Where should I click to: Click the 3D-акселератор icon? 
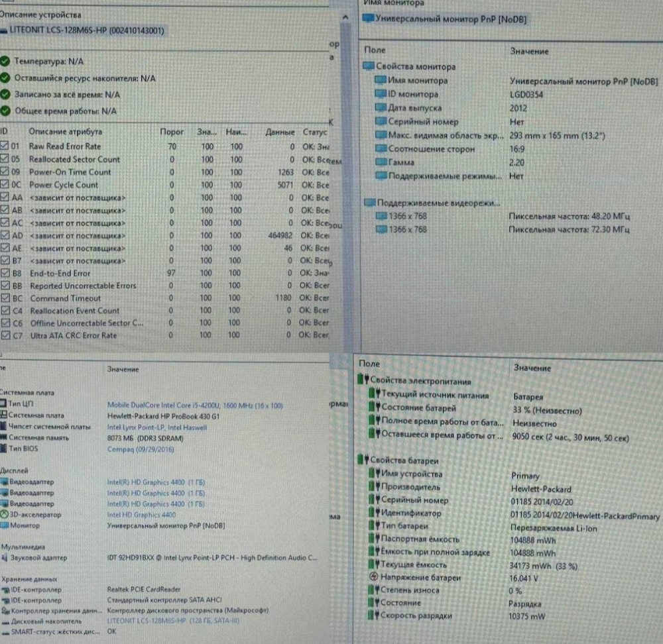4,514
